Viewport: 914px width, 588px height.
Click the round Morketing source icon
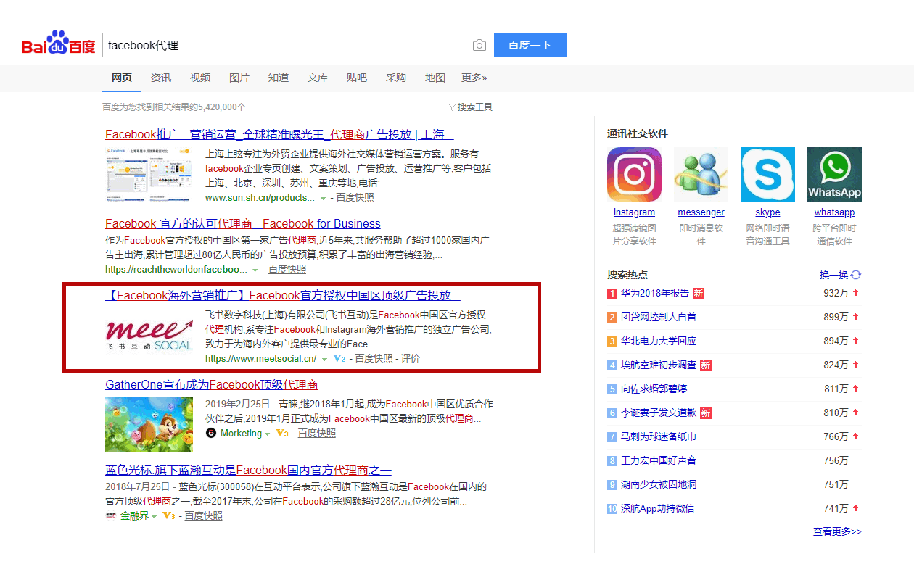[x=211, y=434]
